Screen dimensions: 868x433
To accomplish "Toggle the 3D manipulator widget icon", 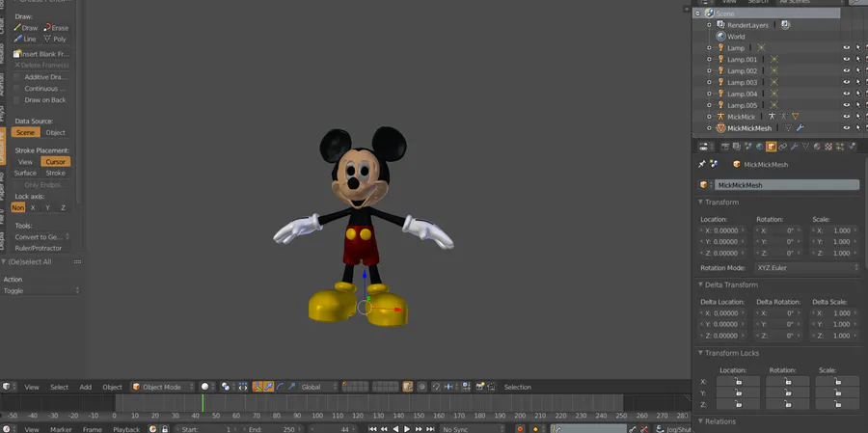I will coord(257,387).
